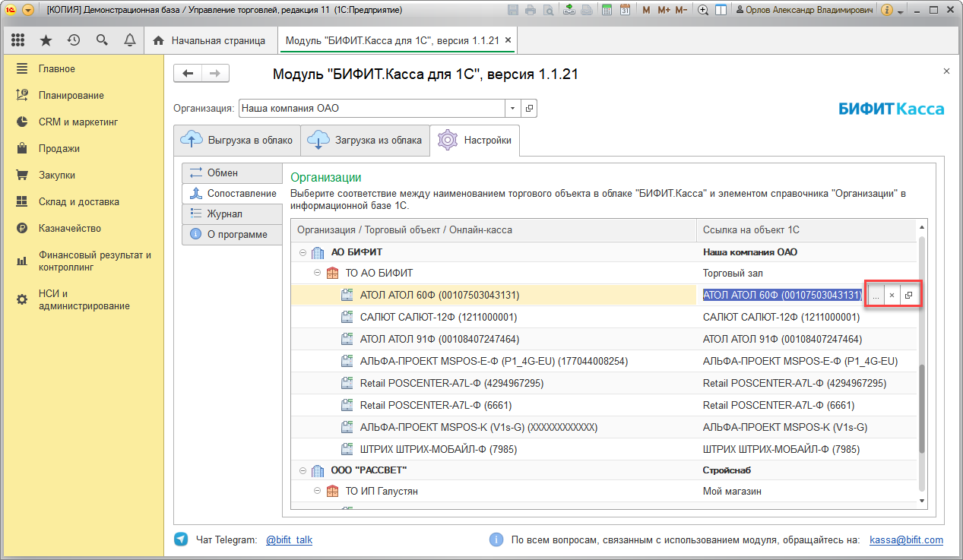
Task: Open the Calculator icon
Action: coord(607,10)
